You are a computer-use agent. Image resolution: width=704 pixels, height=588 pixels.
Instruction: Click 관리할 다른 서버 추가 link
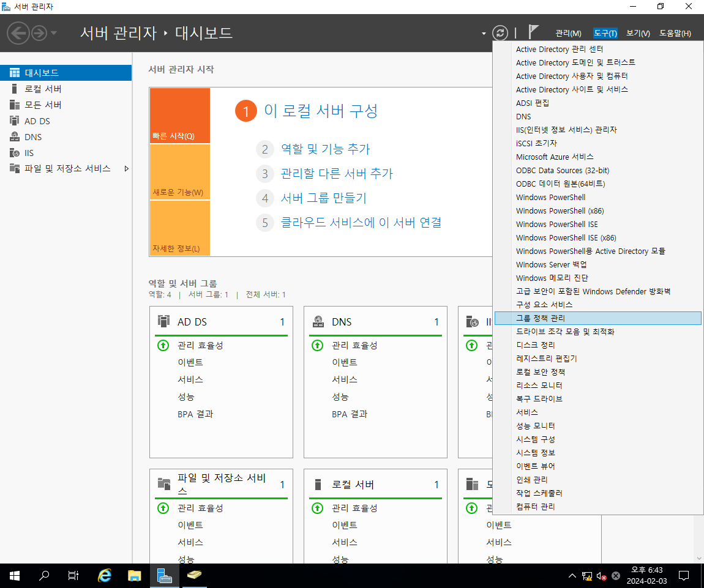337,173
